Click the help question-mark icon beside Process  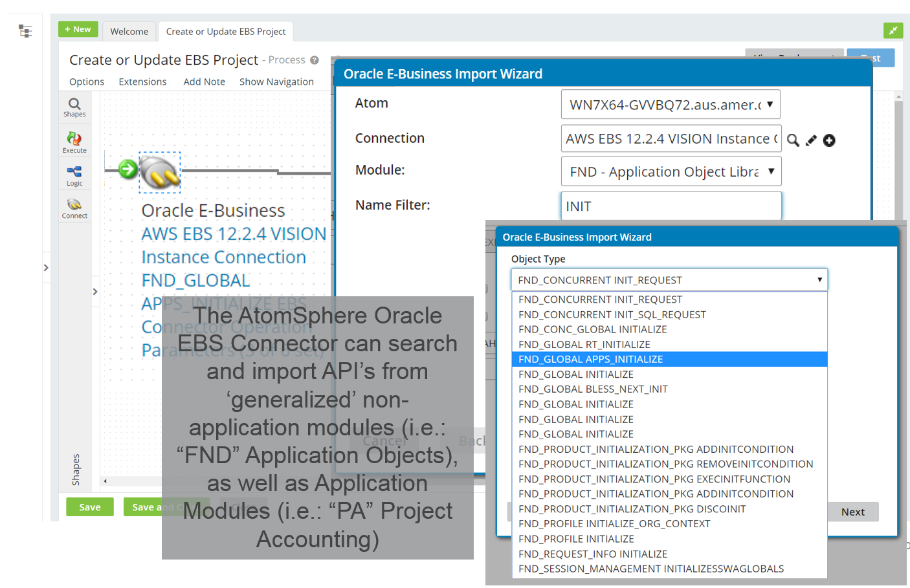315,60
